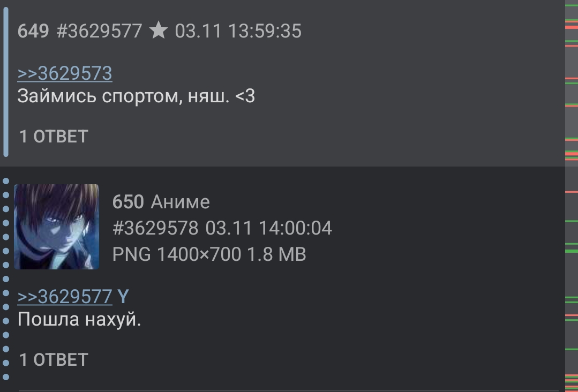Follow the >>3629573 reply link
Screen dimensions: 578x392
pyautogui.click(x=65, y=73)
